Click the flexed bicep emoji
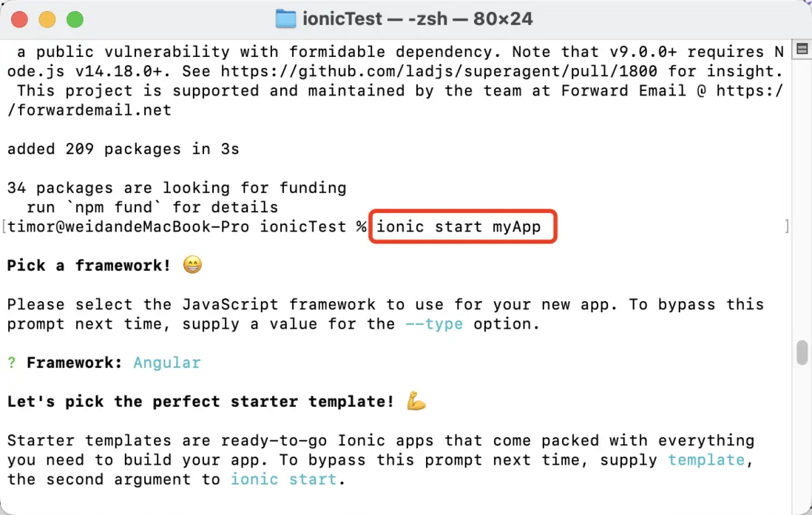812x515 pixels. coord(416,402)
